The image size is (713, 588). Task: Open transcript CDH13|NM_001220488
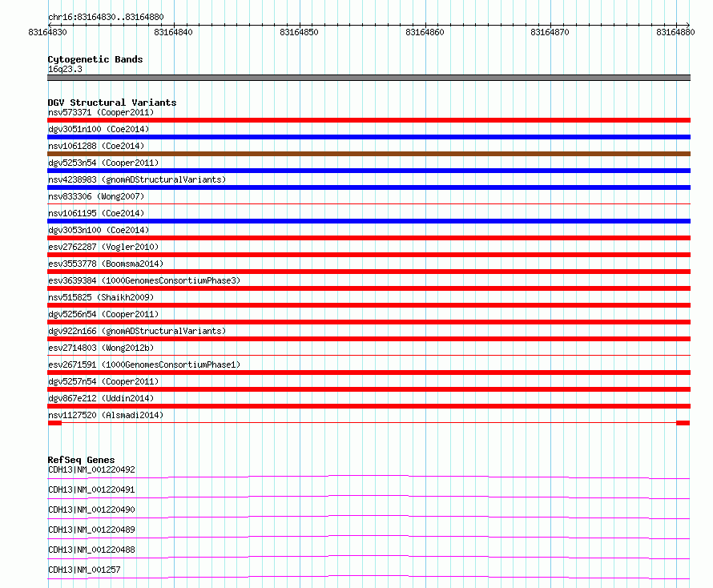click(x=91, y=550)
